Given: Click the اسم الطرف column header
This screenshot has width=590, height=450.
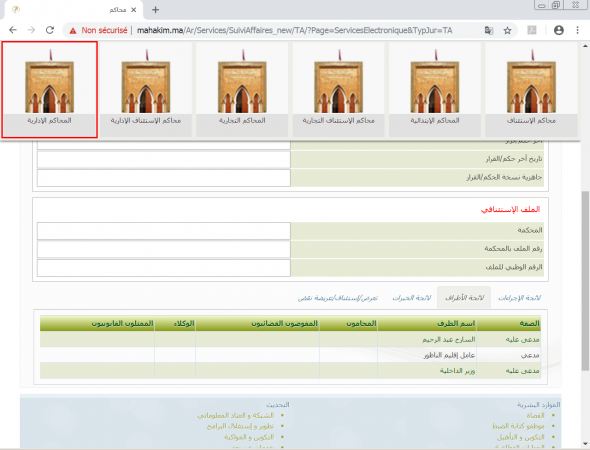Looking at the screenshot, I should (427, 323).
